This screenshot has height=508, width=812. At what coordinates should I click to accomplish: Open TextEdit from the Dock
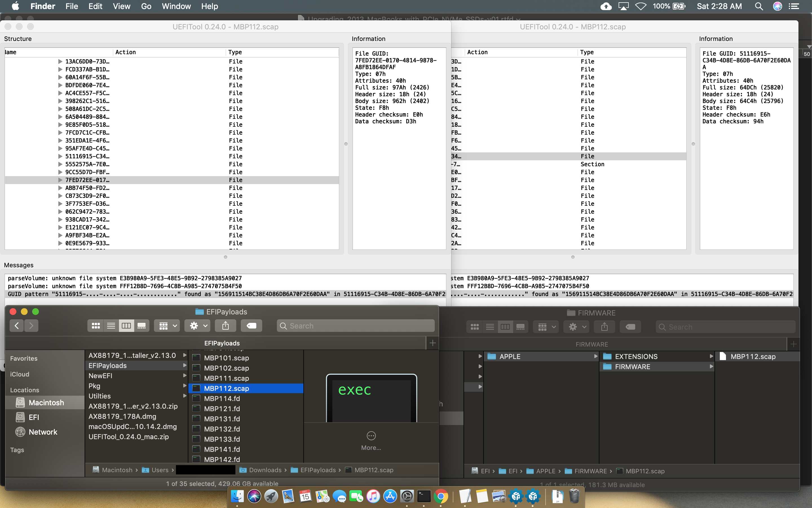coord(465,496)
